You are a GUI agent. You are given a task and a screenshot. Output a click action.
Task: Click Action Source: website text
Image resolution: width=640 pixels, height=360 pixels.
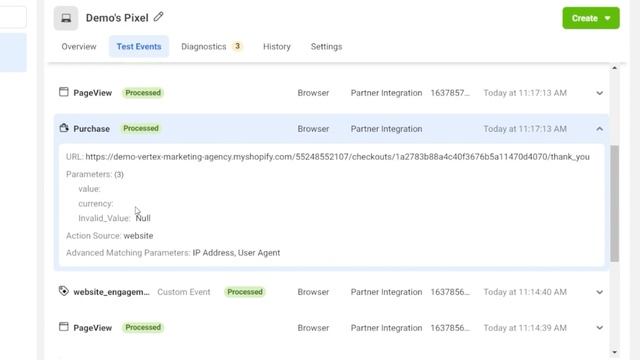click(x=110, y=236)
